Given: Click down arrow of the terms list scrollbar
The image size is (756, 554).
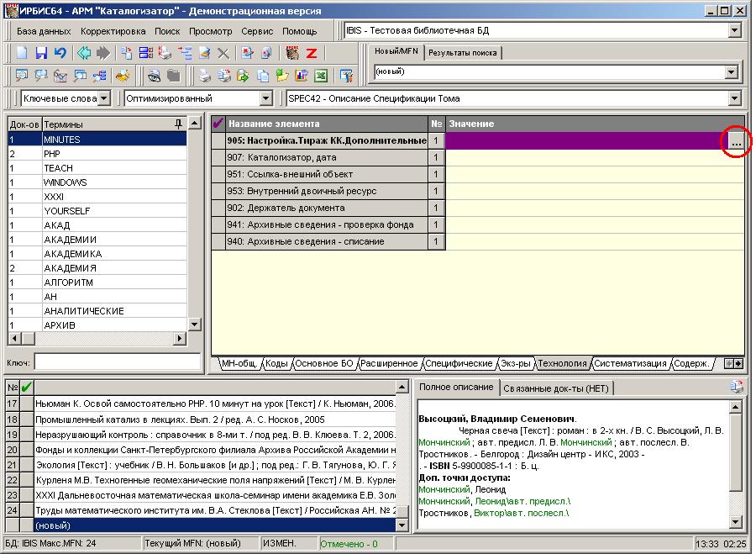Looking at the screenshot, I should coord(194,324).
